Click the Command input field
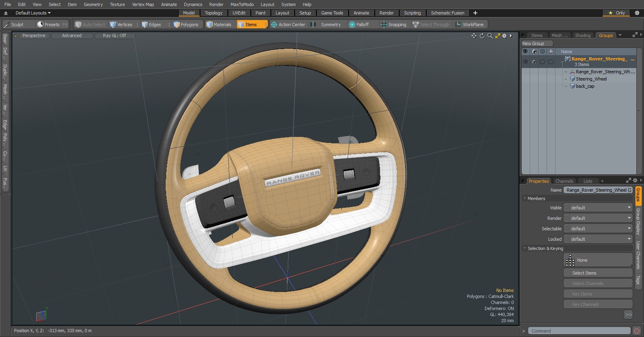 (x=579, y=331)
